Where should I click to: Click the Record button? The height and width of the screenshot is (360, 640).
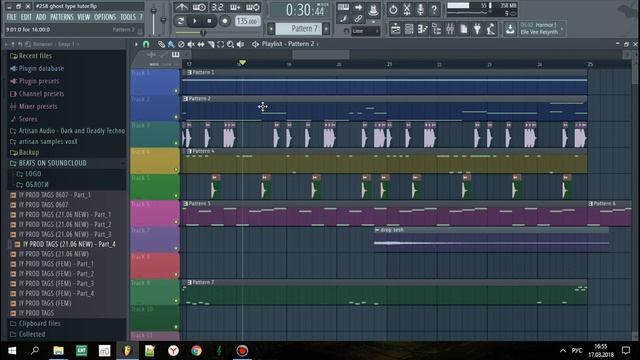[224, 21]
